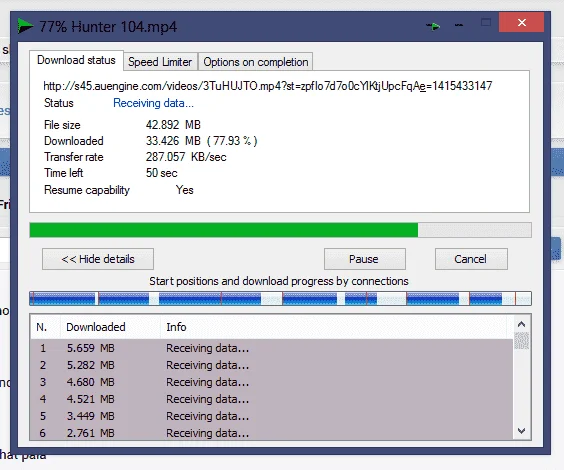Click the Hide details button

point(98,259)
